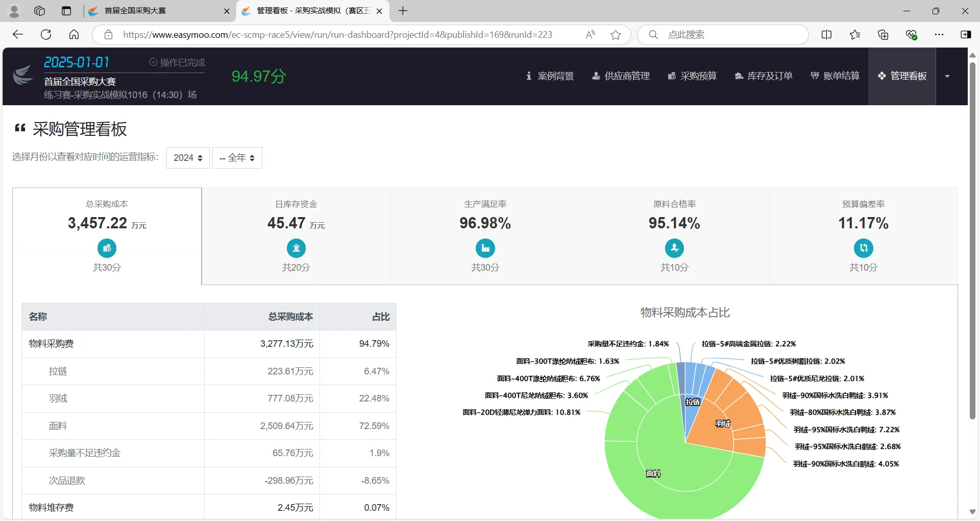980x521 pixels.
Task: View site information lock icon
Action: pyautogui.click(x=108, y=35)
